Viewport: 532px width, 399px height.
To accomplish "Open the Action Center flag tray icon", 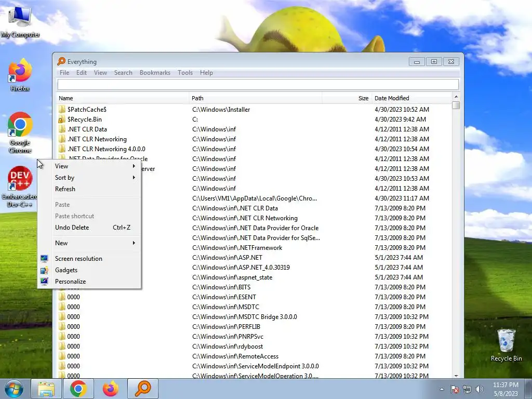I will [x=455, y=390].
